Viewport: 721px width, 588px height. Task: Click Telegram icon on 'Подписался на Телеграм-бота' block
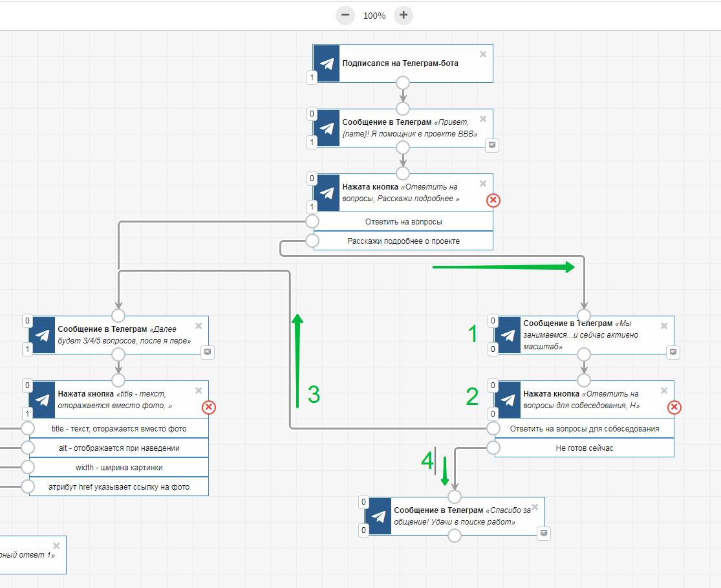(x=327, y=63)
